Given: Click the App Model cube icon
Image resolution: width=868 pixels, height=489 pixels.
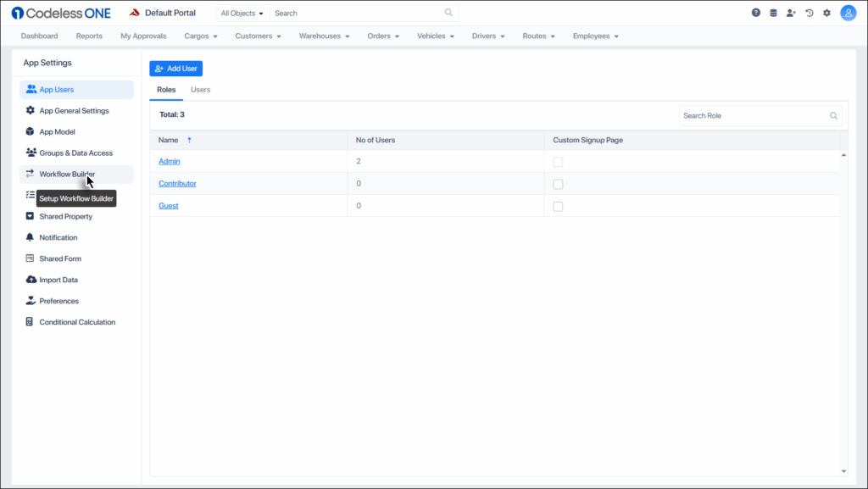Looking at the screenshot, I should (29, 131).
